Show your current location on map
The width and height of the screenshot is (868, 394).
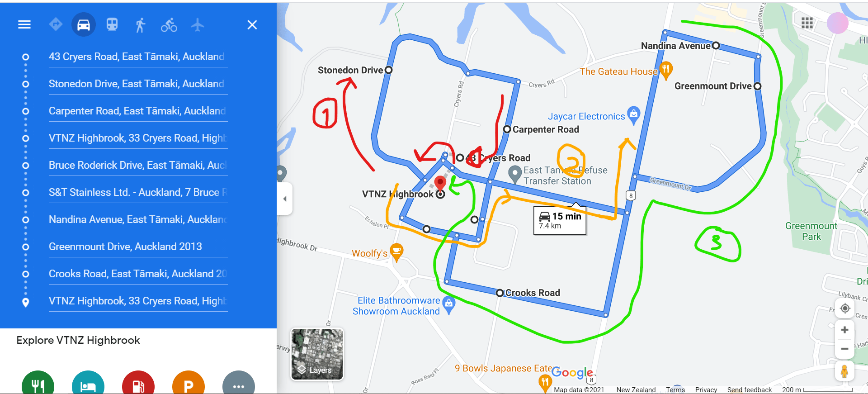click(845, 309)
